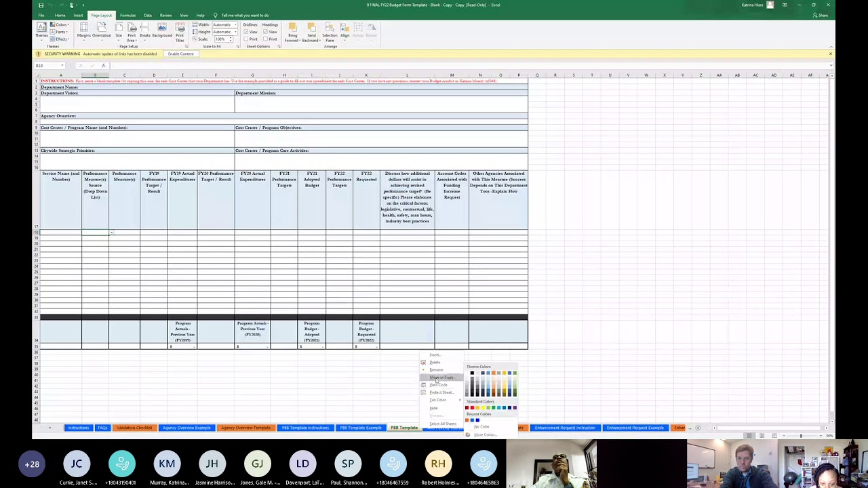Click the Delete sheet icon in context menu
The height and width of the screenshot is (488, 868).
[x=423, y=362]
